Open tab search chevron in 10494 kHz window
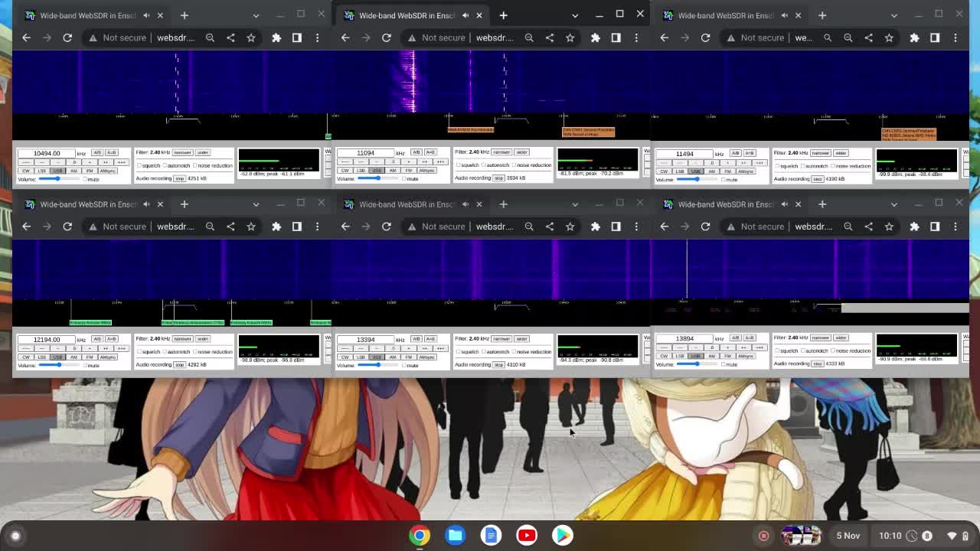 (x=256, y=15)
